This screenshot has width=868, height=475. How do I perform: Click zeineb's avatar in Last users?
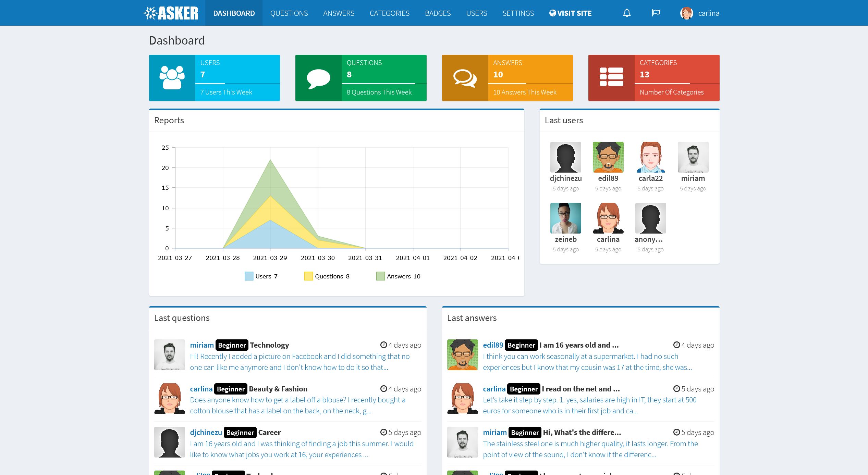(x=565, y=218)
